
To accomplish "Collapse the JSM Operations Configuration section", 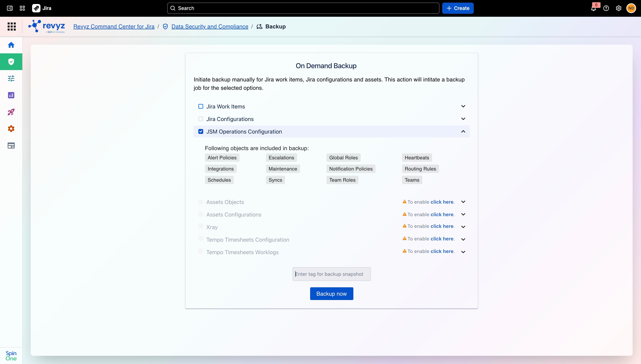I will pyautogui.click(x=463, y=131).
